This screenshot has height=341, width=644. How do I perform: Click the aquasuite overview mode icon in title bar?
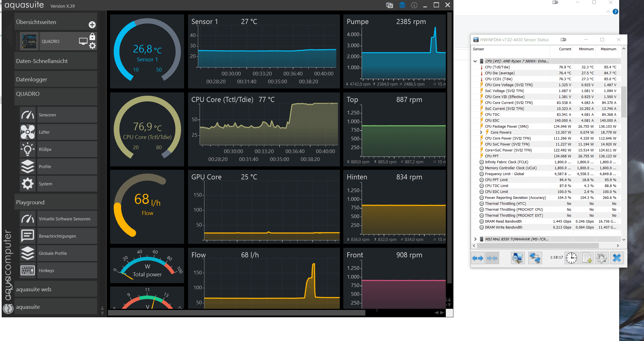(389, 5)
